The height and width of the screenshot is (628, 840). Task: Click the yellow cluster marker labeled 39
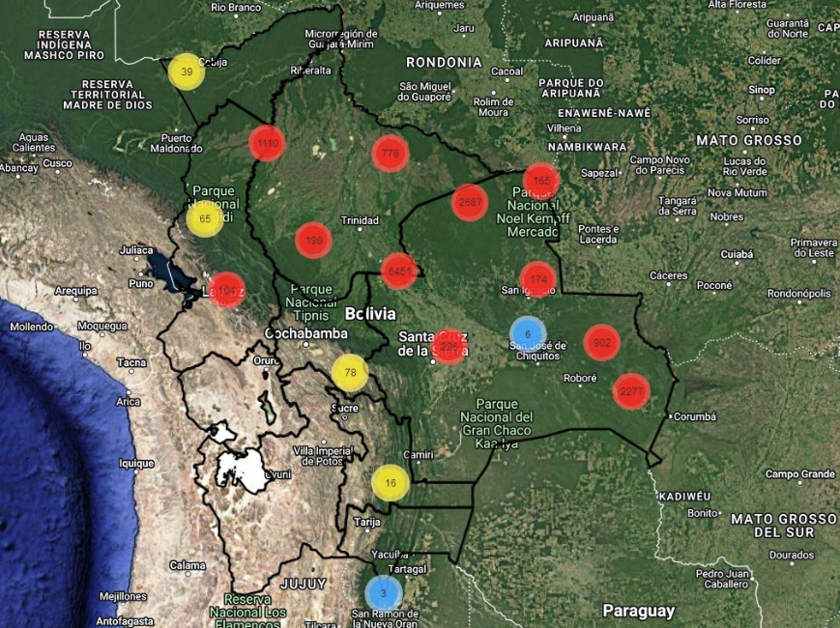point(186,72)
